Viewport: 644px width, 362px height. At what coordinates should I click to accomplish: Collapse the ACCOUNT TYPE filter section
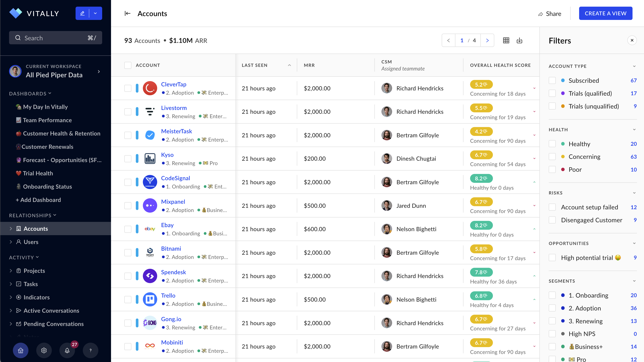634,66
